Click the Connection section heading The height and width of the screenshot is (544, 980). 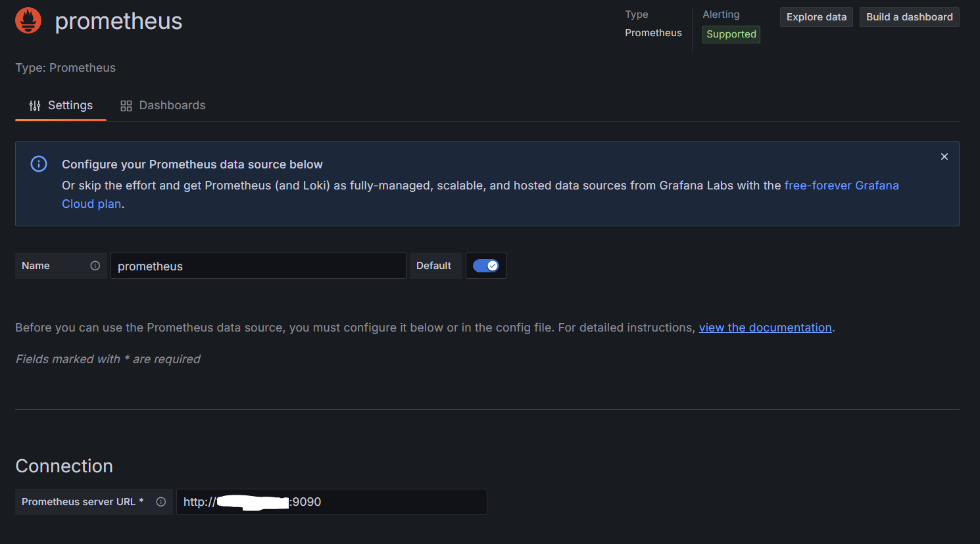64,466
